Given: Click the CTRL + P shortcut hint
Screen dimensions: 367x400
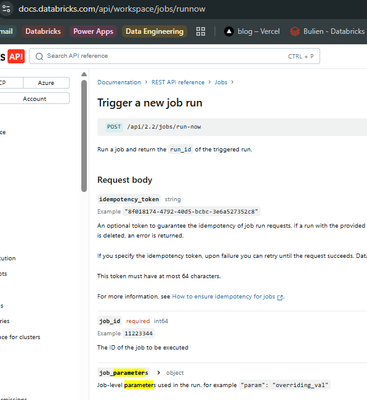Looking at the screenshot, I should pos(301,56).
